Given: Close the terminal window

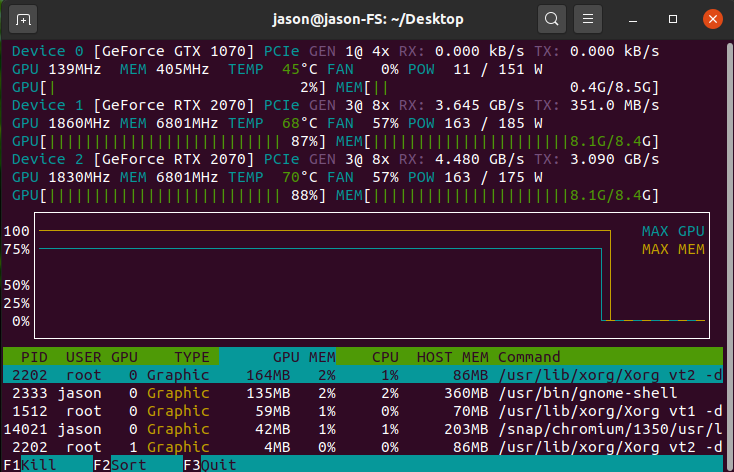Looking at the screenshot, I should [712, 19].
